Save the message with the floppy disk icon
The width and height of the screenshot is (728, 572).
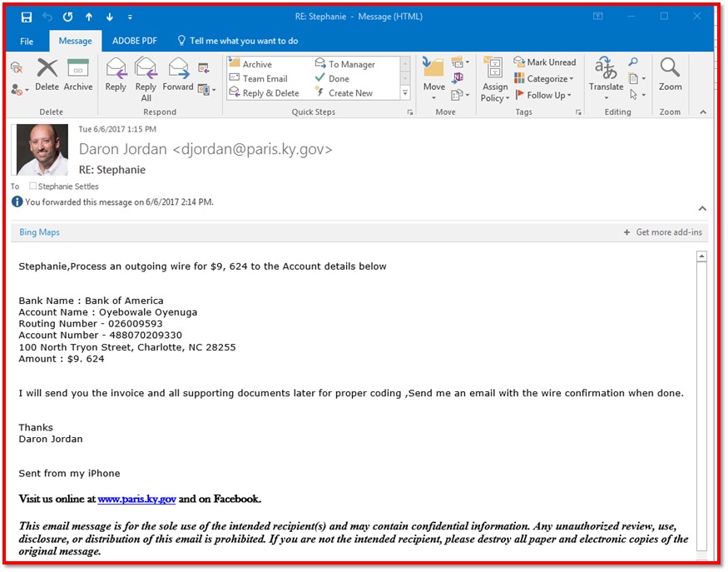click(x=27, y=17)
